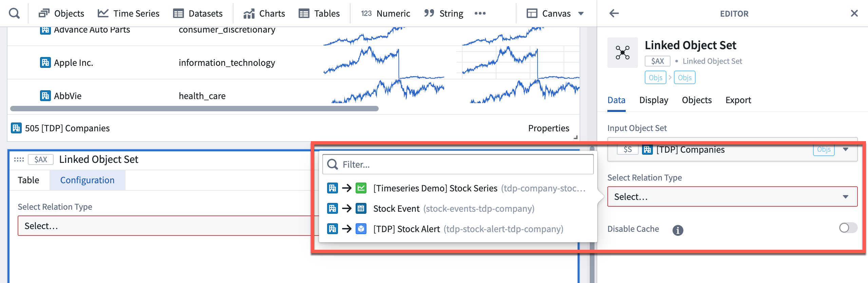This screenshot has height=283, width=868.
Task: Click the Disable Cache info icon
Action: tap(678, 230)
